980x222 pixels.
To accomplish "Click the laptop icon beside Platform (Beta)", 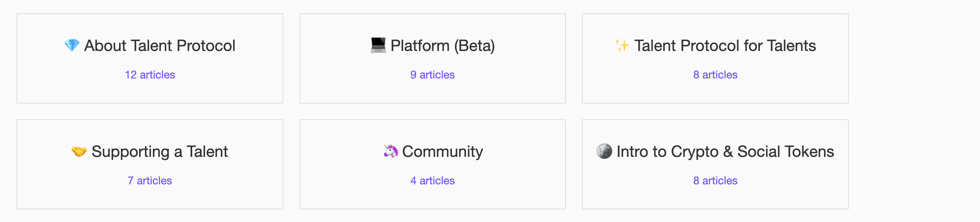I will [378, 45].
